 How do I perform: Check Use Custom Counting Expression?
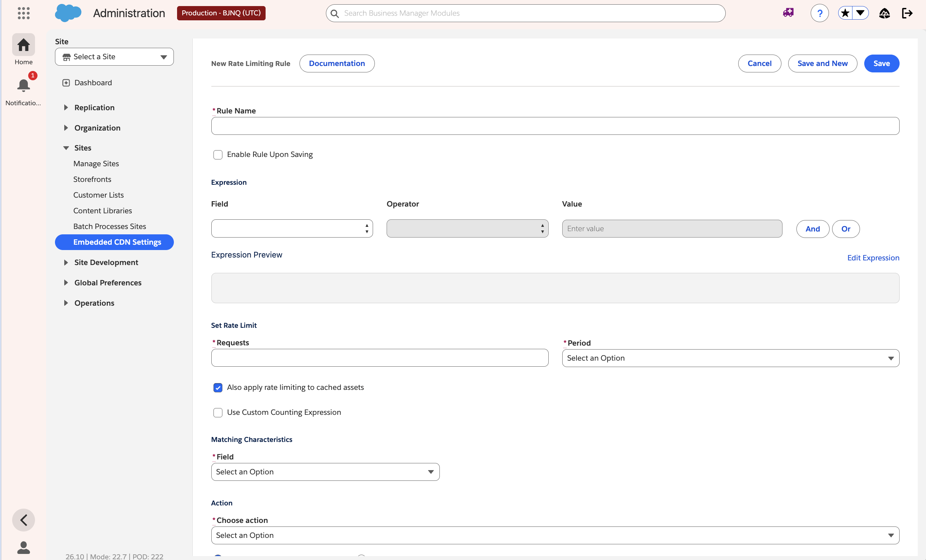218,412
